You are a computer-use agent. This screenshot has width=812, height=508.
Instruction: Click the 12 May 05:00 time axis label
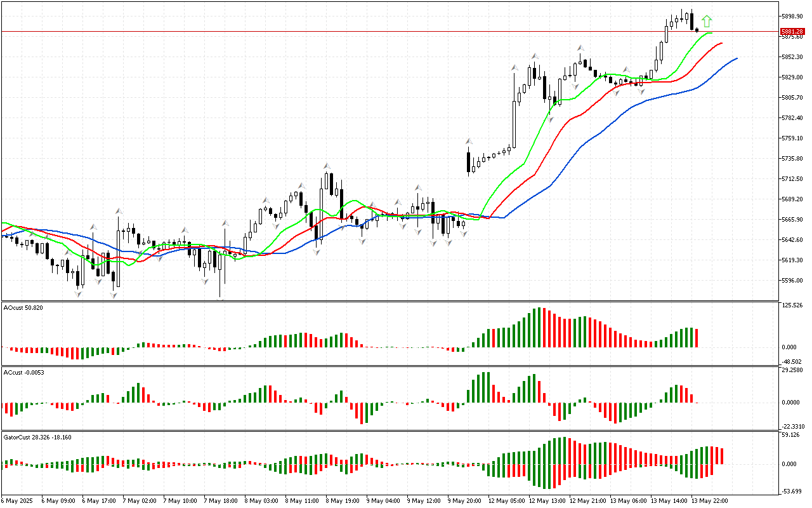506,500
